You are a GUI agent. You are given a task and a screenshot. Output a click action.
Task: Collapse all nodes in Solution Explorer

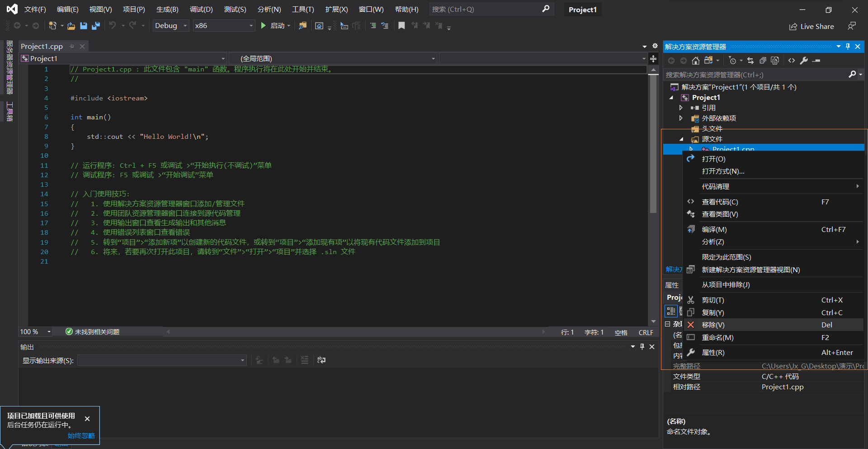pyautogui.click(x=763, y=60)
